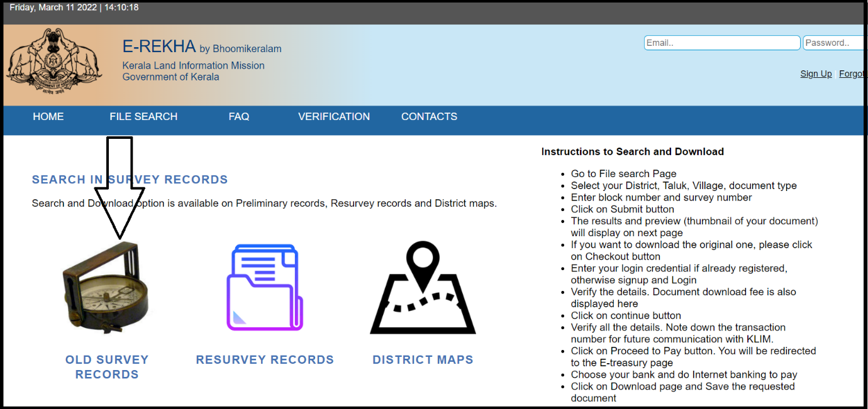Go to the CONTACTS page
Screen dimensions: 868x409
(x=429, y=116)
